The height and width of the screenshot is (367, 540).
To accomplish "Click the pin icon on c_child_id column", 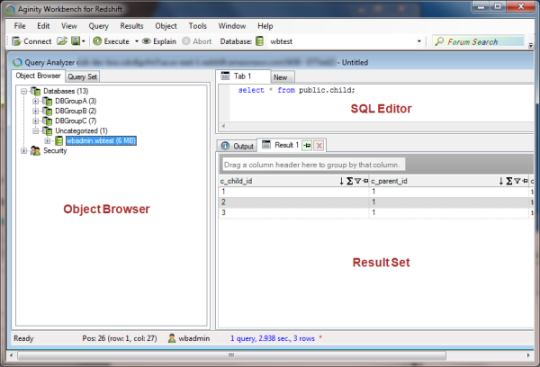I will (365, 181).
